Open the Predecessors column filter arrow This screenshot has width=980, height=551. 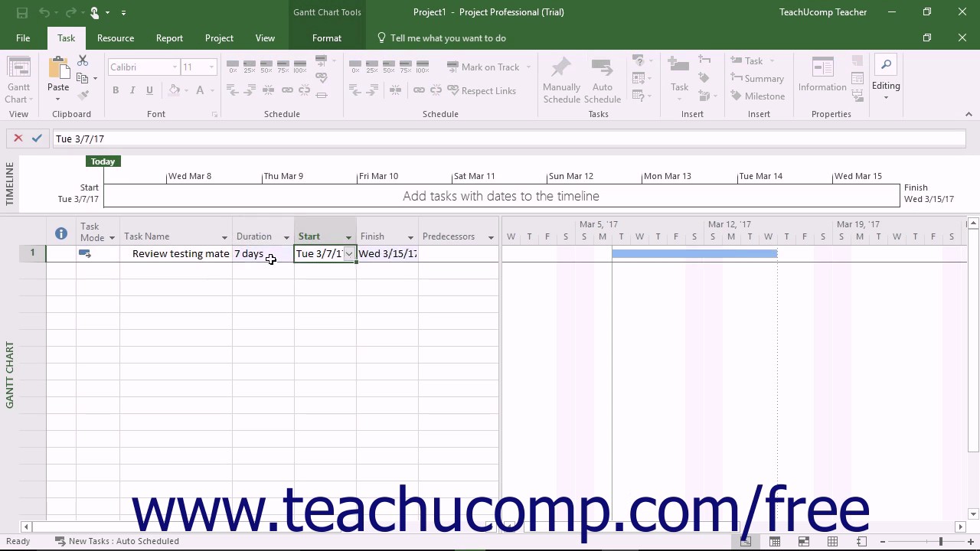tap(491, 237)
